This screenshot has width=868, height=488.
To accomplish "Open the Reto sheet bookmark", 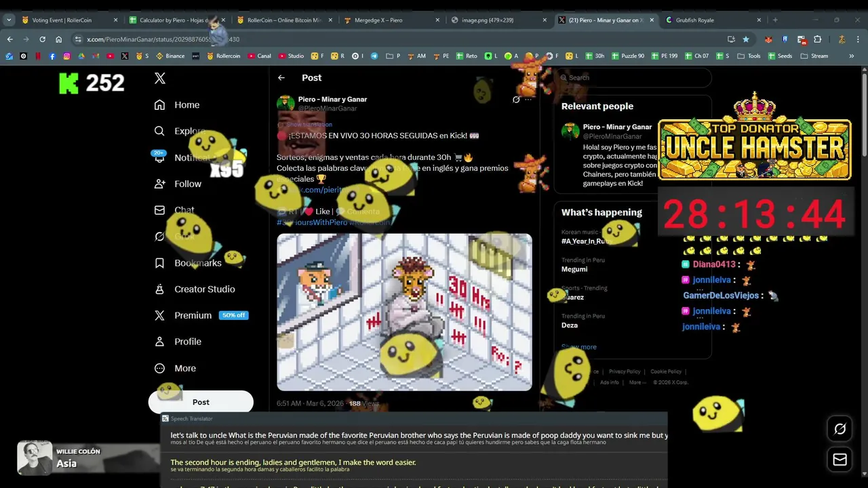I will (467, 56).
